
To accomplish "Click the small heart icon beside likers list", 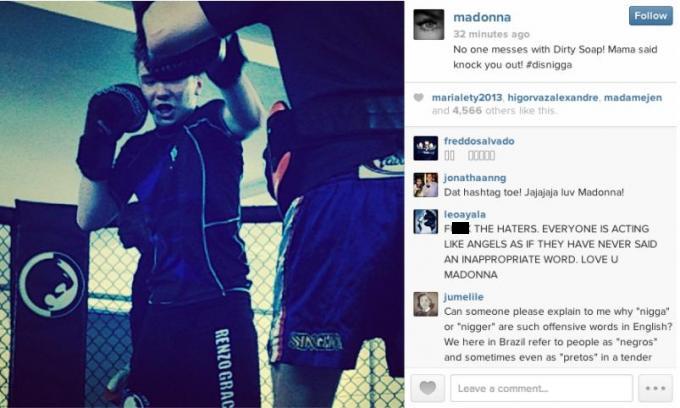I will [418, 98].
